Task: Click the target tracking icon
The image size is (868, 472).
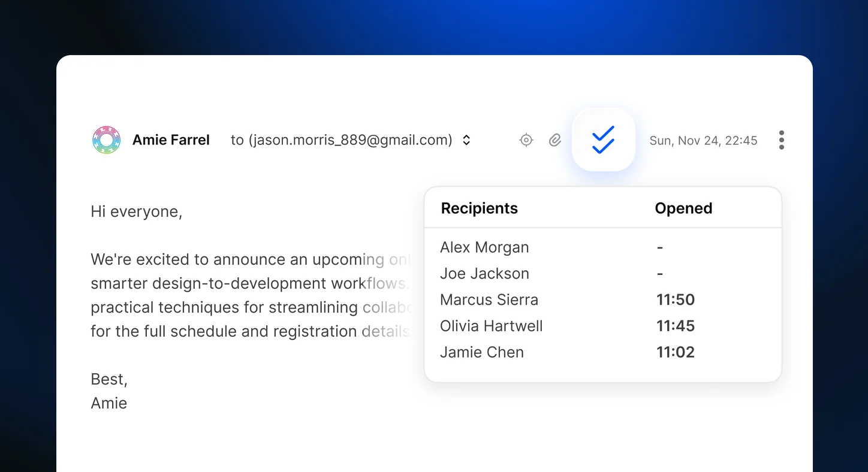Action: [x=526, y=140]
